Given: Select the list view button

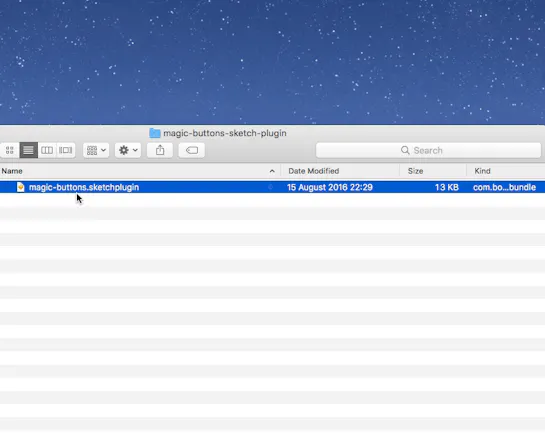Looking at the screenshot, I should 29,150.
